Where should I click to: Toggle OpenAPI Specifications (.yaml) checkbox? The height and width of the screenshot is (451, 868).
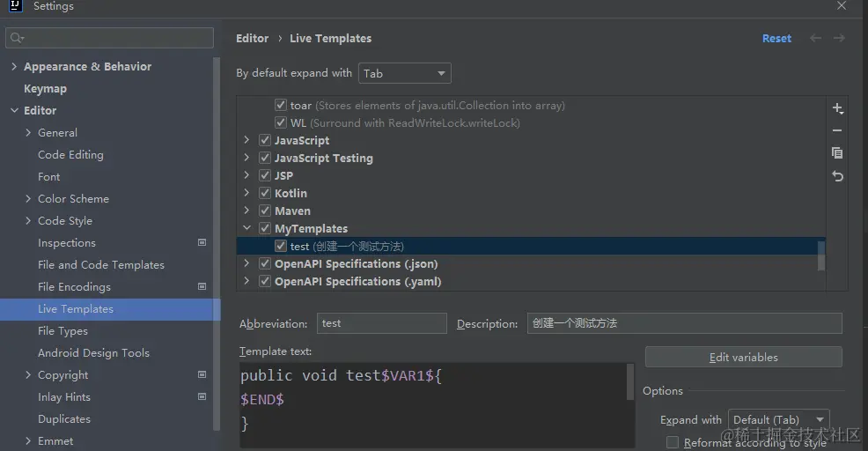[x=265, y=282]
